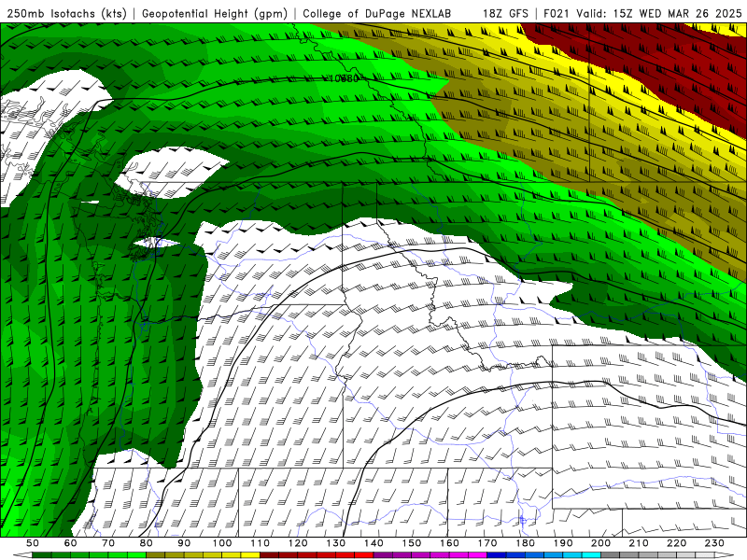Click the 70 value on the color scale
This screenshot has width=747, height=560.
108,543
